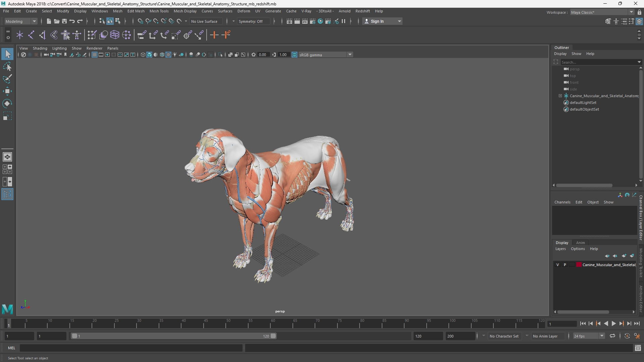
Task: Switch to single perspective view layout
Action: pos(7,157)
